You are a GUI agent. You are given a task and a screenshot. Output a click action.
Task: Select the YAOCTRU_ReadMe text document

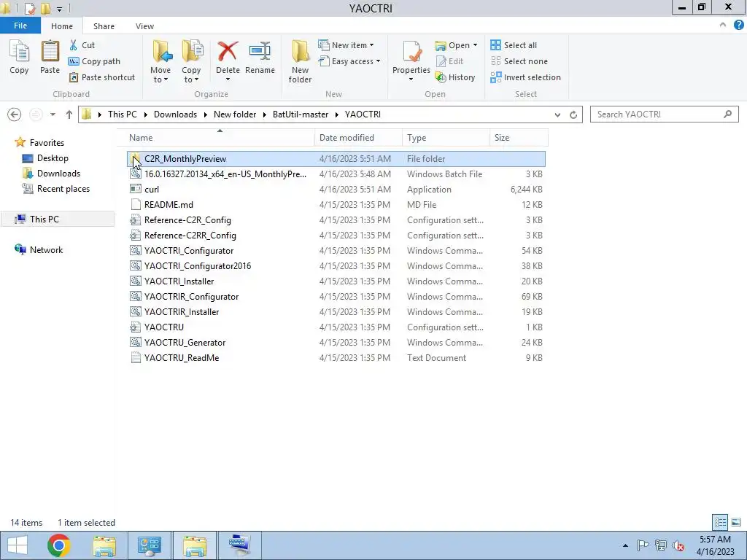[336, 358]
